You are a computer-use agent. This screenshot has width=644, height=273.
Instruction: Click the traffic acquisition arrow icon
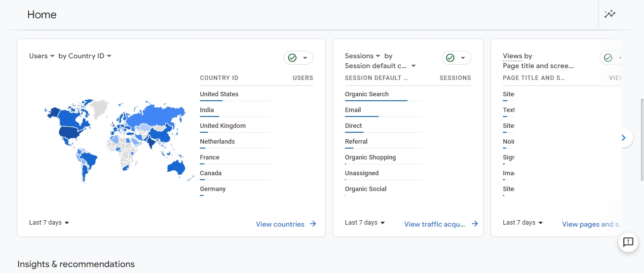click(475, 224)
